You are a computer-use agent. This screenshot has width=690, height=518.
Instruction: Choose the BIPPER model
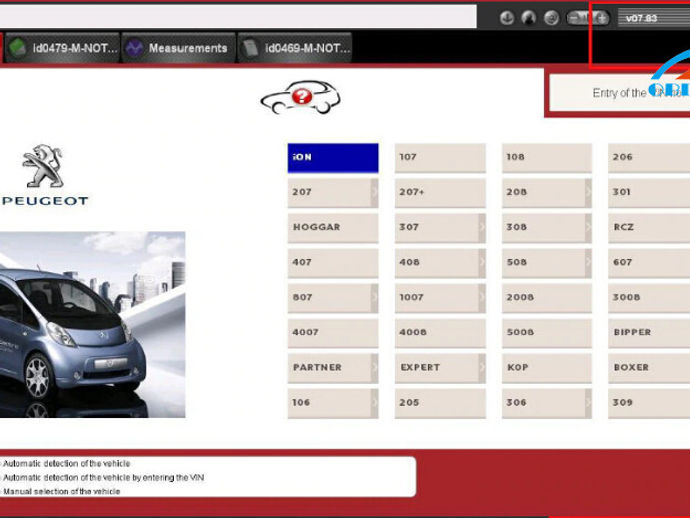649,333
